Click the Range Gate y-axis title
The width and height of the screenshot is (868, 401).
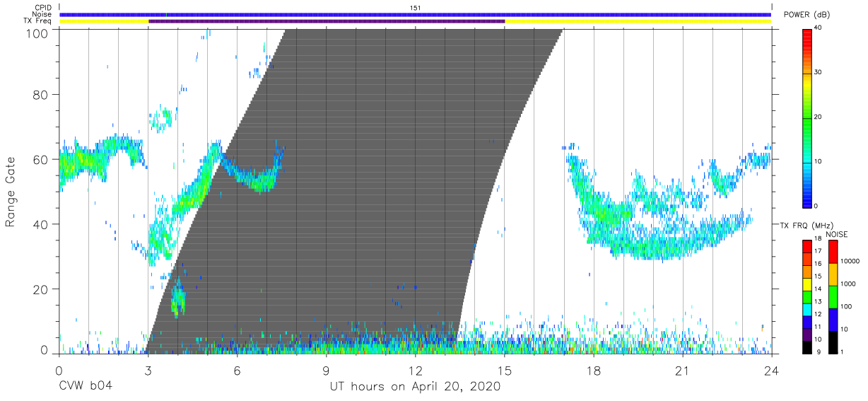click(11, 192)
